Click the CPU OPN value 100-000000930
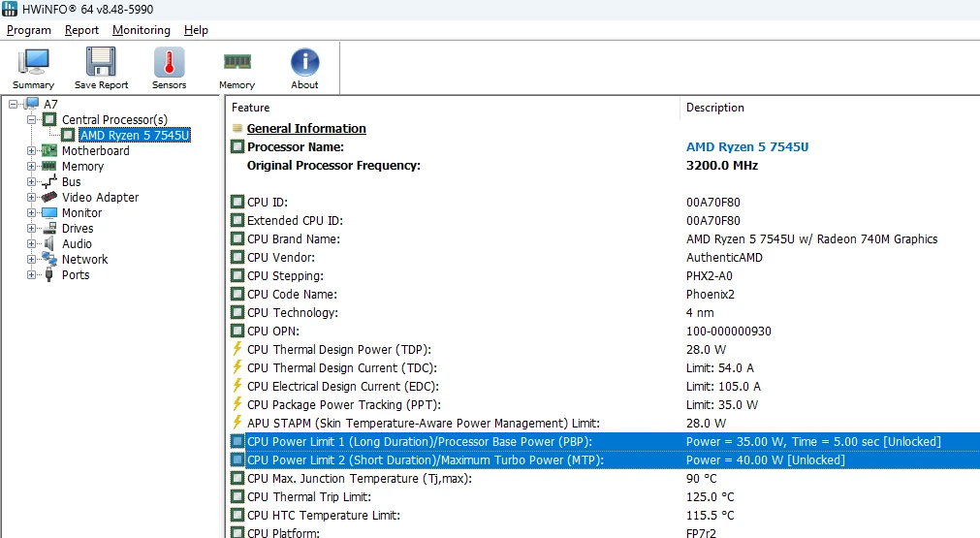Image resolution: width=980 pixels, height=538 pixels. [728, 331]
